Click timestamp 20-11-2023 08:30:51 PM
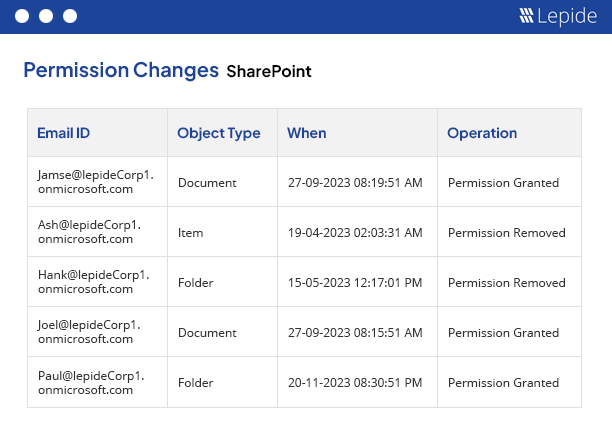 355,383
